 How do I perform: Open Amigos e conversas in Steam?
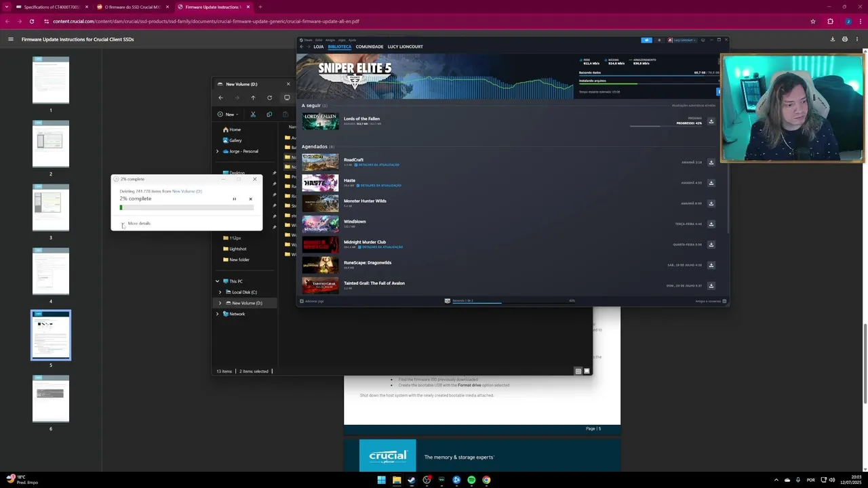(711, 301)
